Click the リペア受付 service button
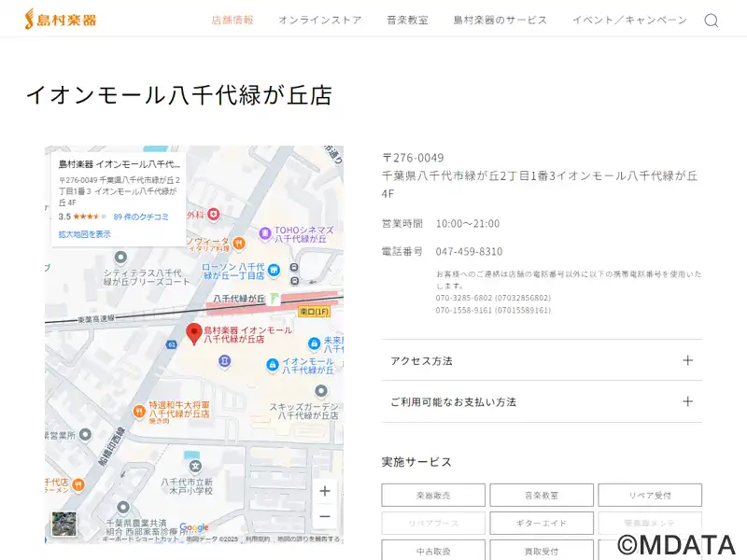Screen dimensions: 747x560 (650, 496)
